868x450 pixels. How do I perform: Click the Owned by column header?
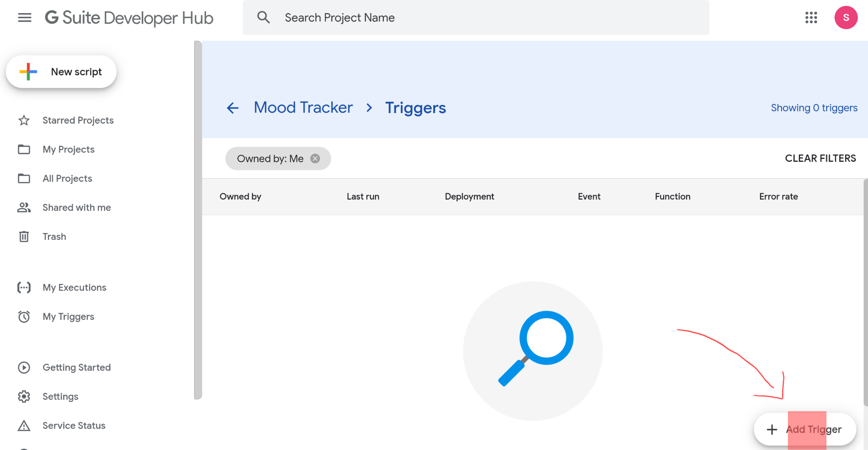tap(240, 197)
